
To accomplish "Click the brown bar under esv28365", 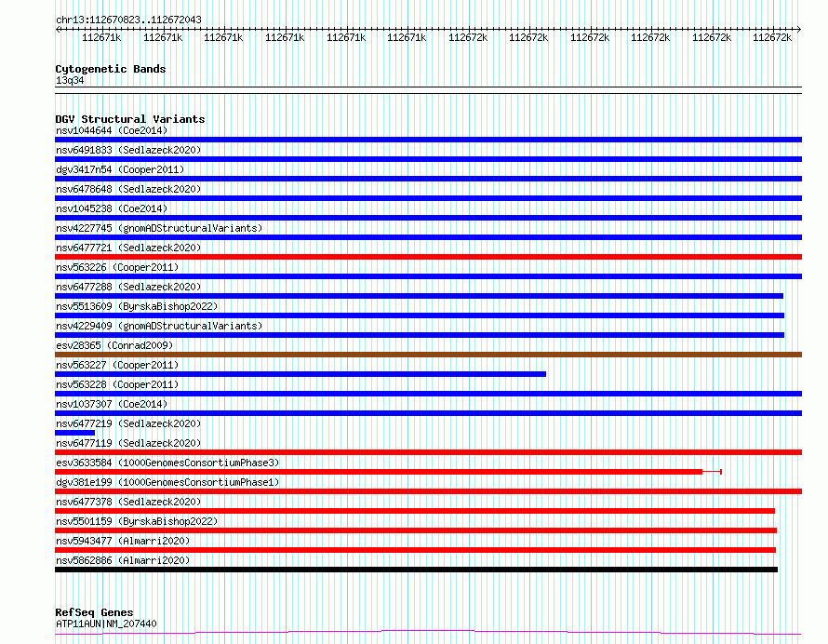I will tap(428, 355).
